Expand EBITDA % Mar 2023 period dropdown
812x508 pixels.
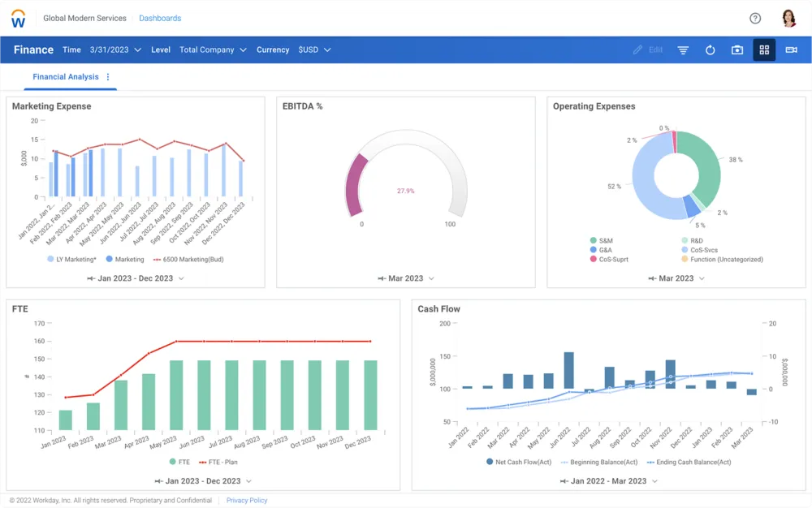coord(431,278)
